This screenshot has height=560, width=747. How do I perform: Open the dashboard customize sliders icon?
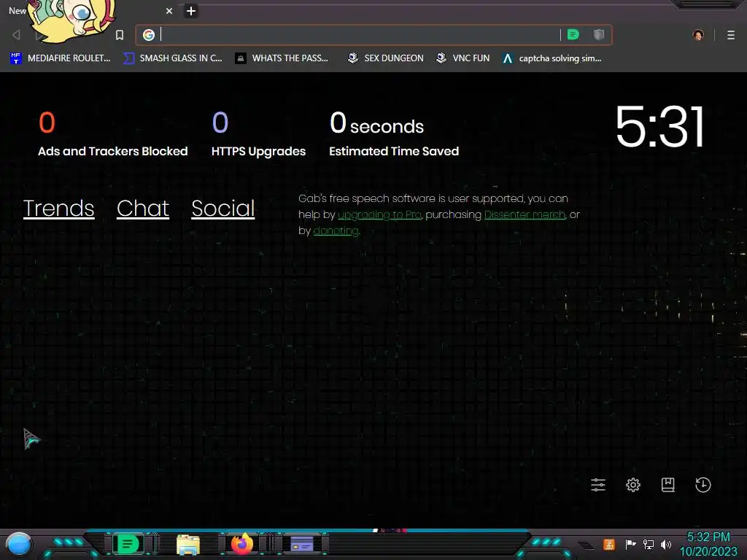click(598, 485)
